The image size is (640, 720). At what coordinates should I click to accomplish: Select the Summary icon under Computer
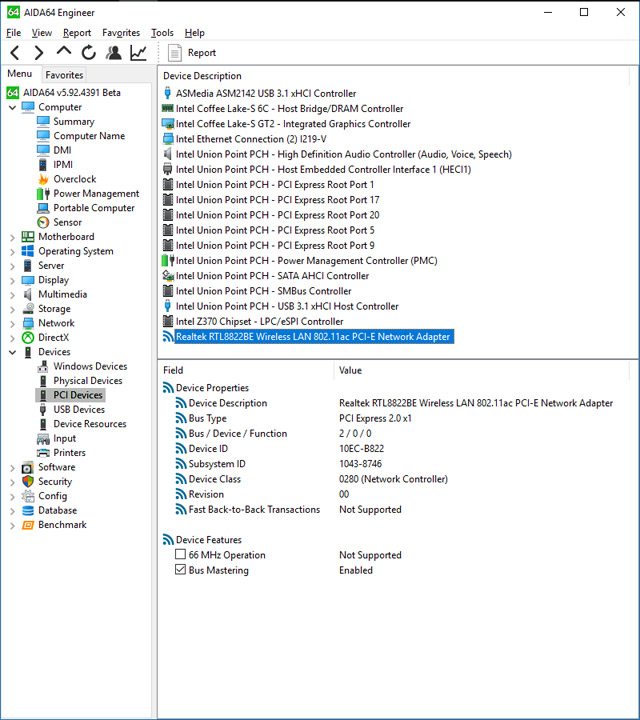[x=43, y=121]
